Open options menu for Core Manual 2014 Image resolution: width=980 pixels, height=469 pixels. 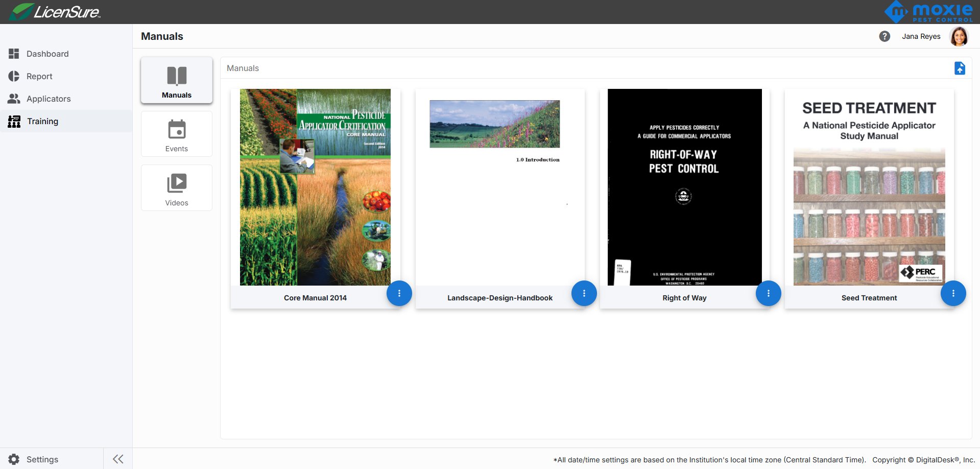point(399,293)
